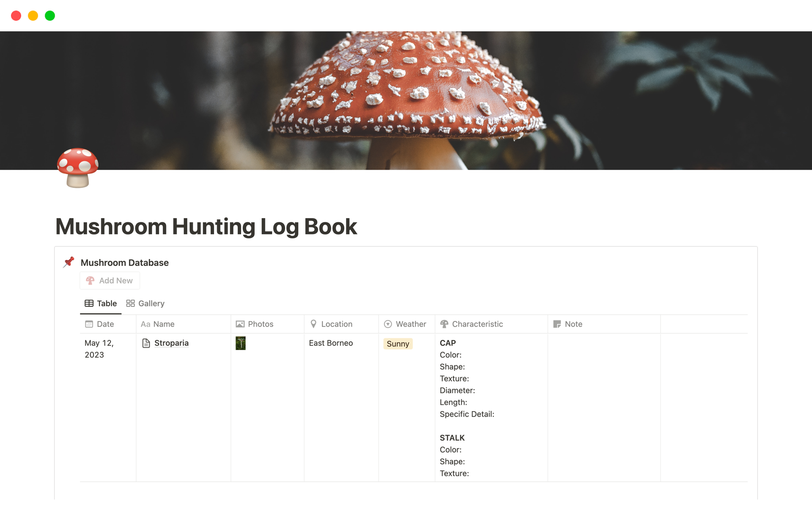Click the red pushpin icon near Mushroom Database

click(x=69, y=262)
